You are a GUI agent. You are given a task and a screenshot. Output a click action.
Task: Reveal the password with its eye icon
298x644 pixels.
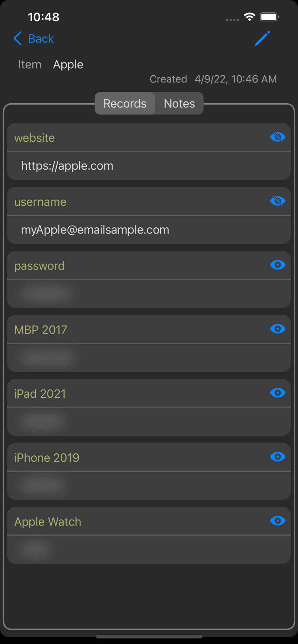pyautogui.click(x=277, y=265)
